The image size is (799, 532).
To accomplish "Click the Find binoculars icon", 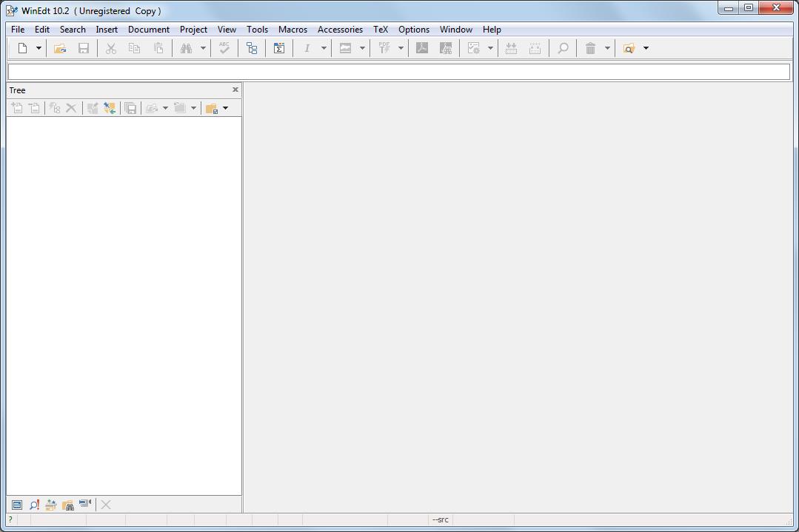I will pos(186,48).
